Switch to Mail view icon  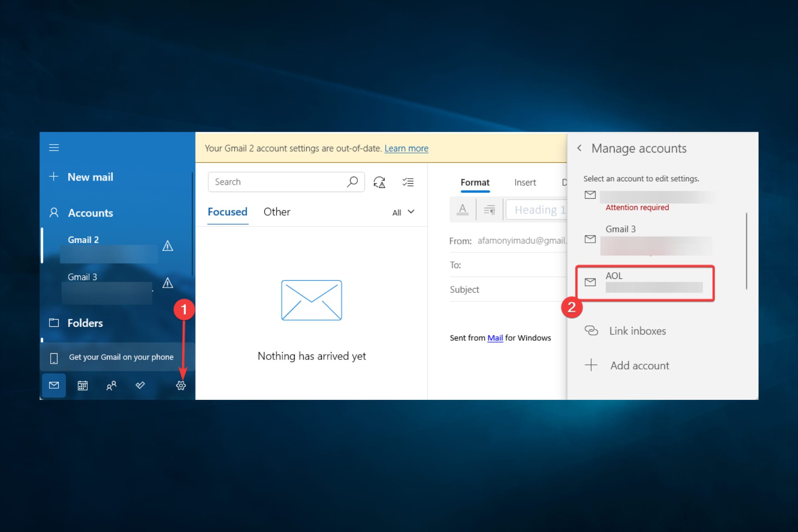click(x=54, y=385)
